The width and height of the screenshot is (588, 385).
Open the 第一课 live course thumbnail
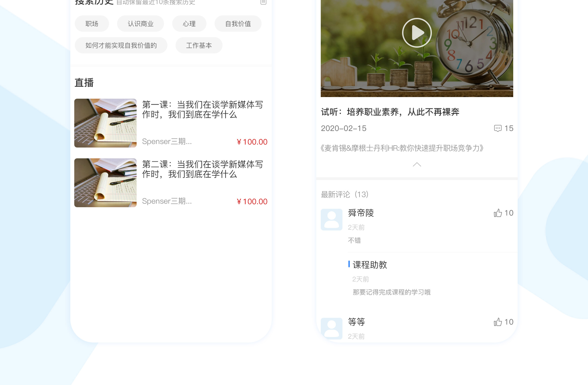coord(105,123)
